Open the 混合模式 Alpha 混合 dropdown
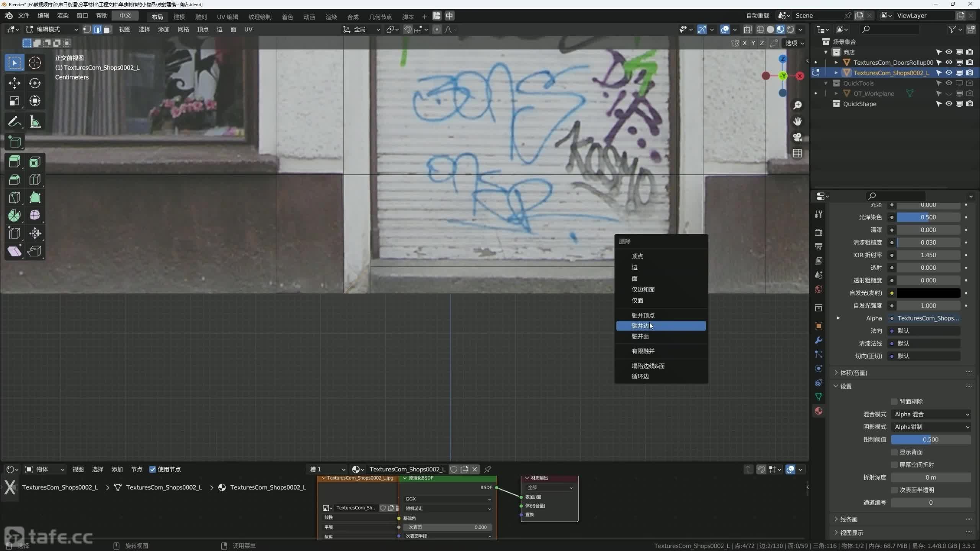Screen dimensions: 980x551 pos(931,414)
